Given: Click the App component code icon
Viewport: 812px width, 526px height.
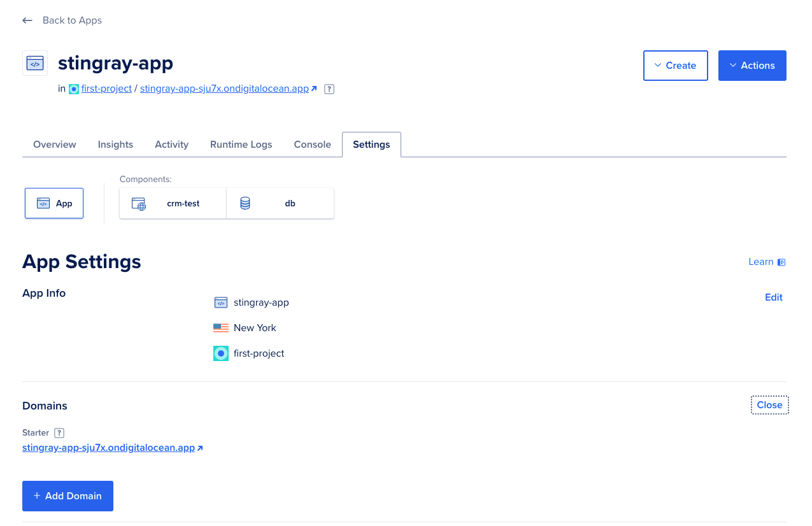Looking at the screenshot, I should point(43,204).
